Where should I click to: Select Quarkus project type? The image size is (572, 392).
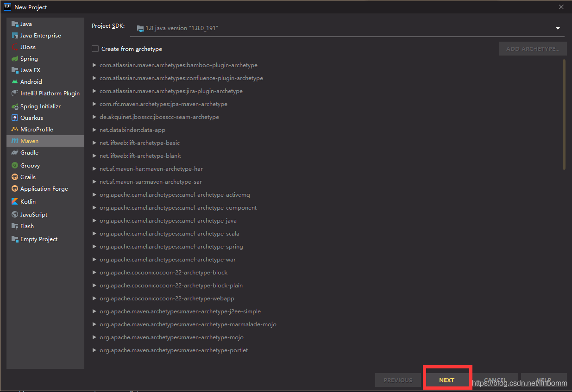pyautogui.click(x=45, y=118)
